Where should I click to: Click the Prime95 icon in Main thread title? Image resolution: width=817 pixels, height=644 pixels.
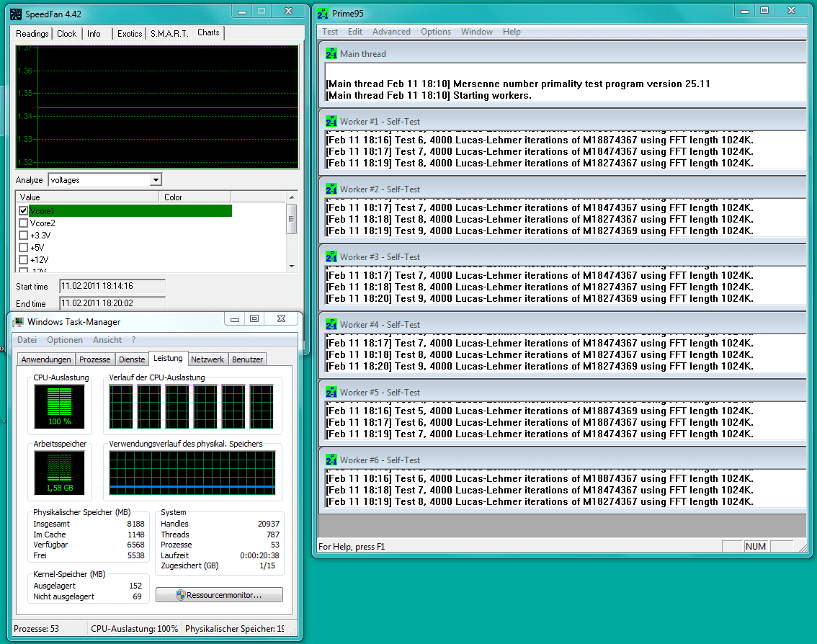tap(331, 54)
